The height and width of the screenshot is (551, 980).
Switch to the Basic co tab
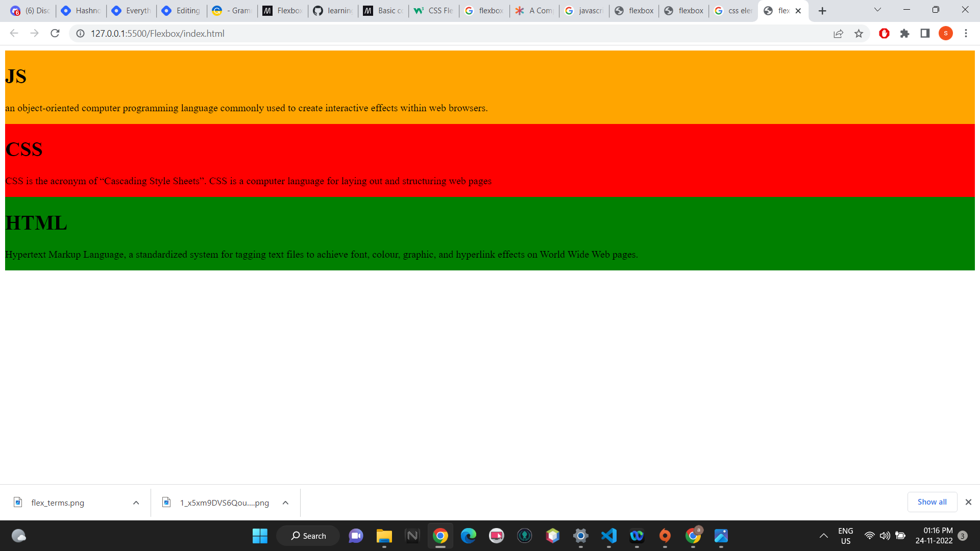point(384,11)
